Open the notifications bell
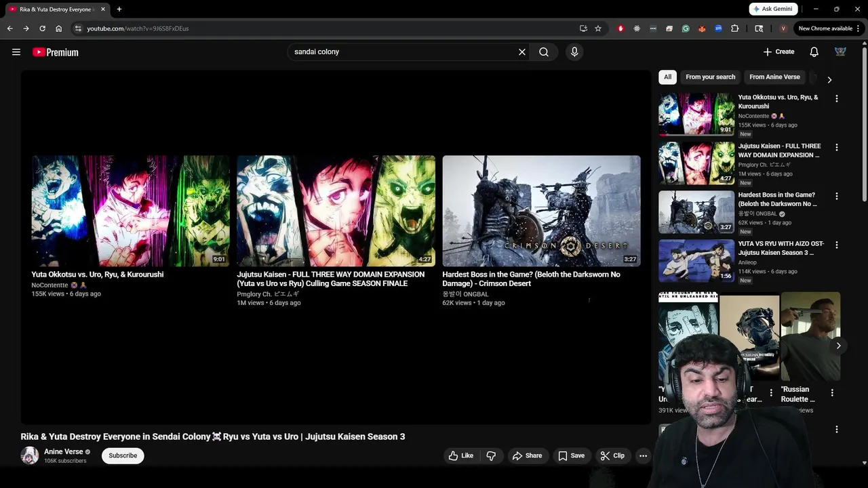 click(814, 52)
